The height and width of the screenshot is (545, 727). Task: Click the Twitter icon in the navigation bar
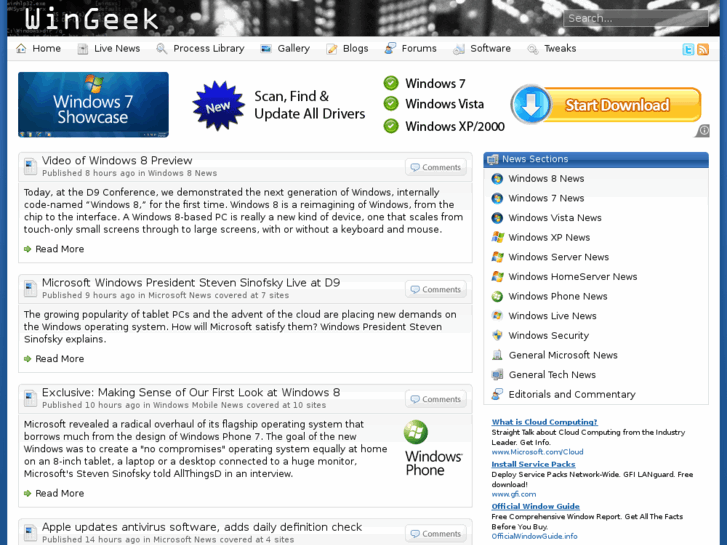coord(688,49)
